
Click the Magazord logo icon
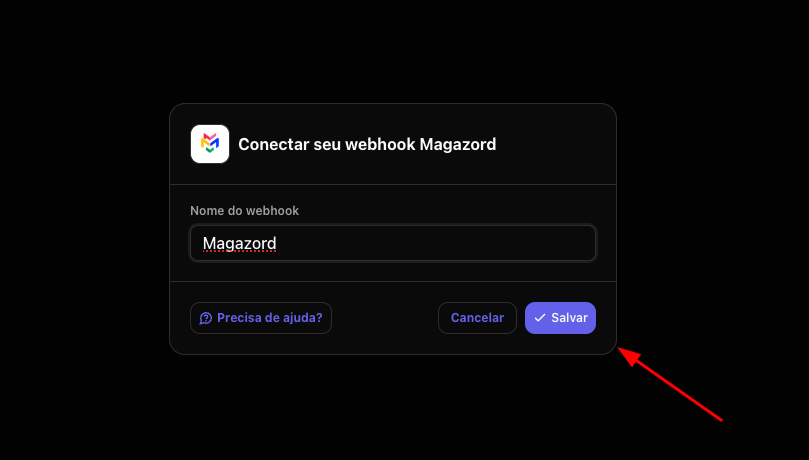(210, 144)
